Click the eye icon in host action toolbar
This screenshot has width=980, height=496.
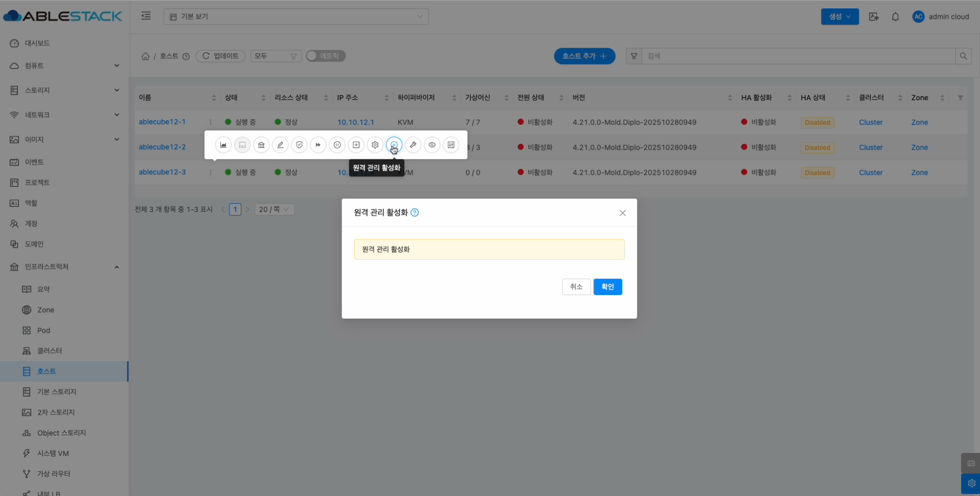pyautogui.click(x=432, y=145)
